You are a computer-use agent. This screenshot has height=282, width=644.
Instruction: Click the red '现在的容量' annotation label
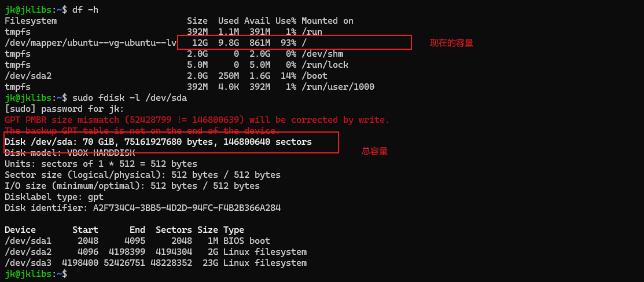coord(451,43)
